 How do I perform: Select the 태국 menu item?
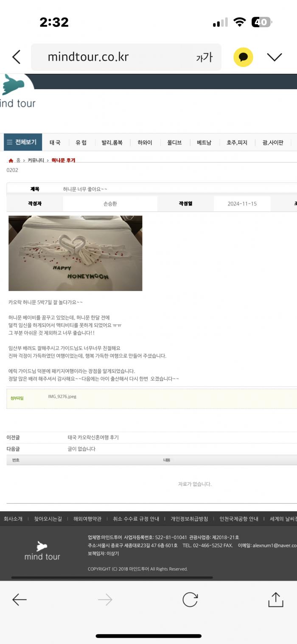(x=55, y=143)
